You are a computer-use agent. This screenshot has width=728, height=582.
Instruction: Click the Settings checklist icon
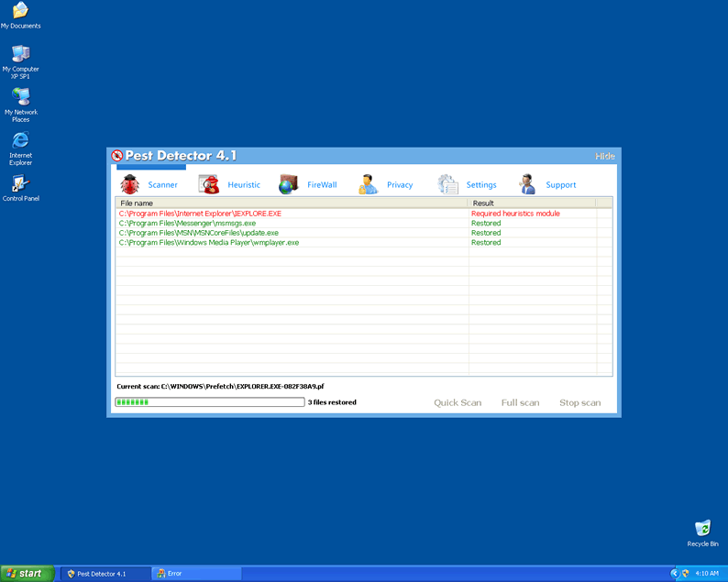(x=447, y=184)
